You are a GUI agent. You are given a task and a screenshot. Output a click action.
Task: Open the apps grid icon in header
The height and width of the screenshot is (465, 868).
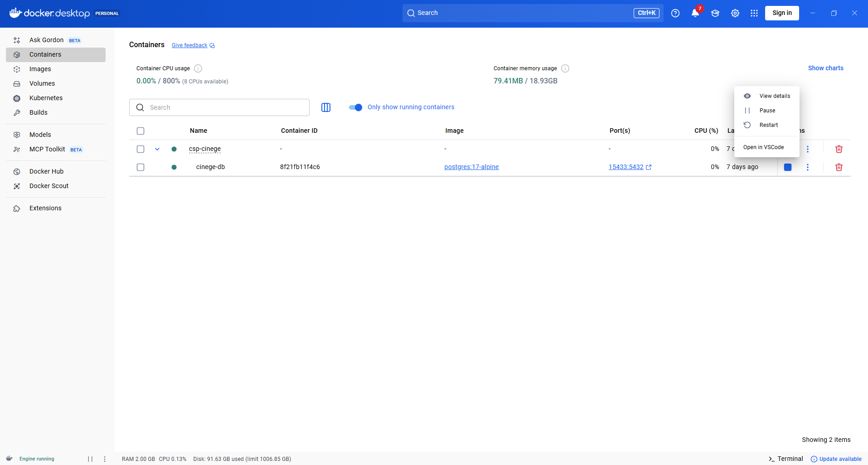(x=754, y=13)
